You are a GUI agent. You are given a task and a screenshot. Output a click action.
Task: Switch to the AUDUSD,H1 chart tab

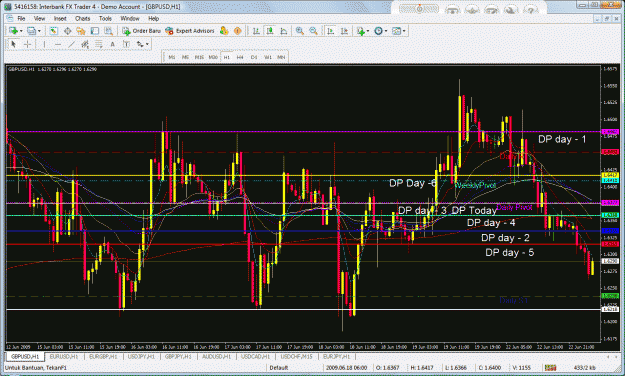coord(217,356)
